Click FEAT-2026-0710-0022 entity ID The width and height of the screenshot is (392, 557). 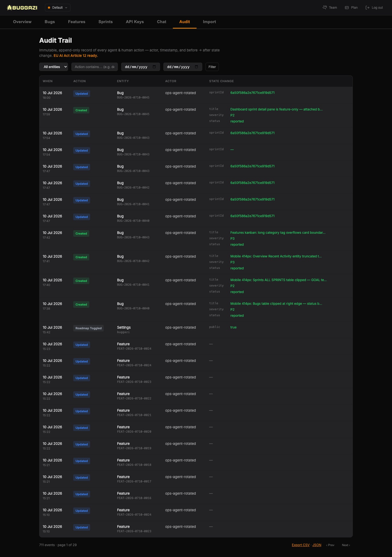(x=134, y=399)
